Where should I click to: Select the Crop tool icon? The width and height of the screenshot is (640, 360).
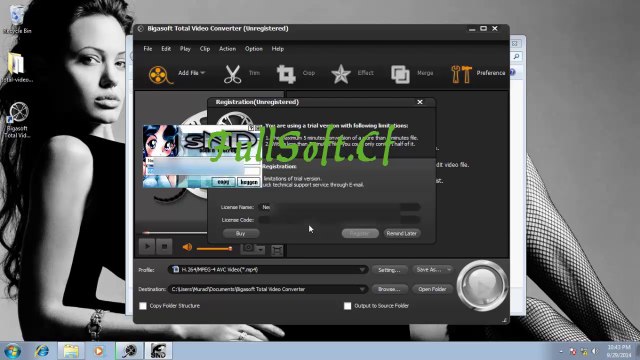(286, 74)
